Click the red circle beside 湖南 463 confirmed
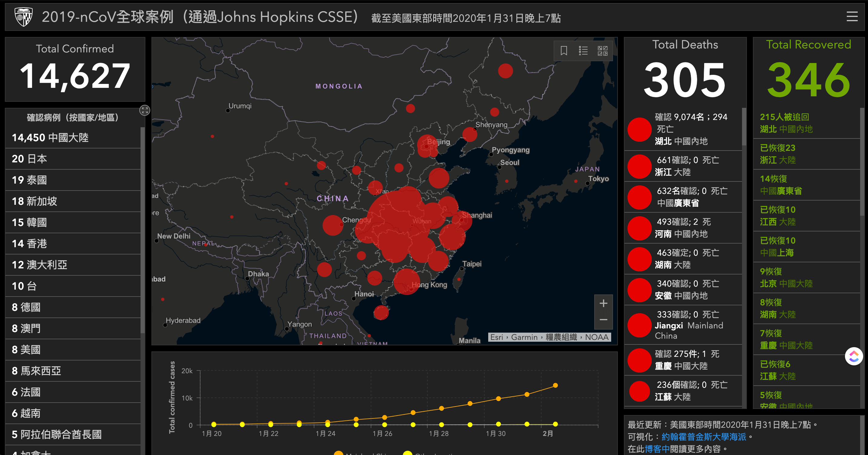This screenshot has width=868, height=455. coord(639,259)
